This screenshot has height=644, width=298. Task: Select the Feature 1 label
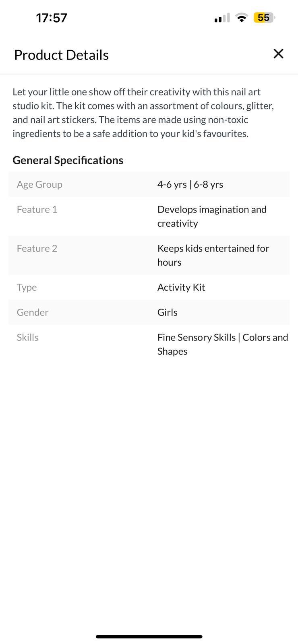click(x=37, y=209)
